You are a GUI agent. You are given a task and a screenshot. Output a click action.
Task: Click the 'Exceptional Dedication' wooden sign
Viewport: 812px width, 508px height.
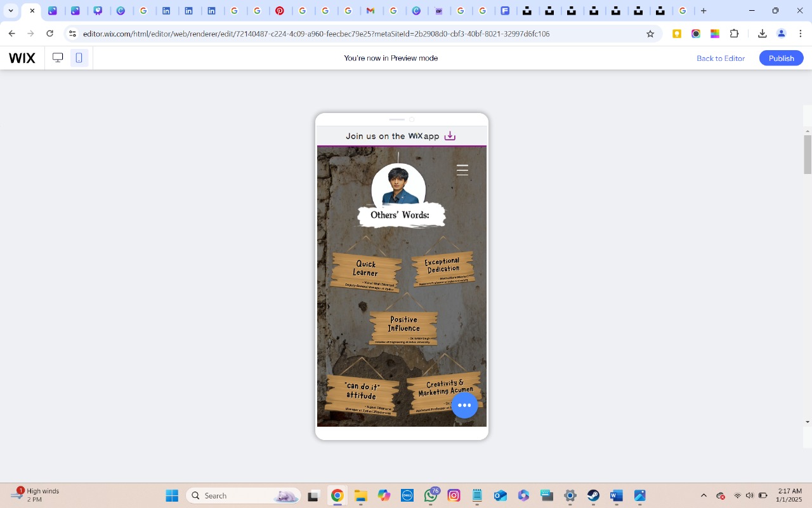coord(443,268)
